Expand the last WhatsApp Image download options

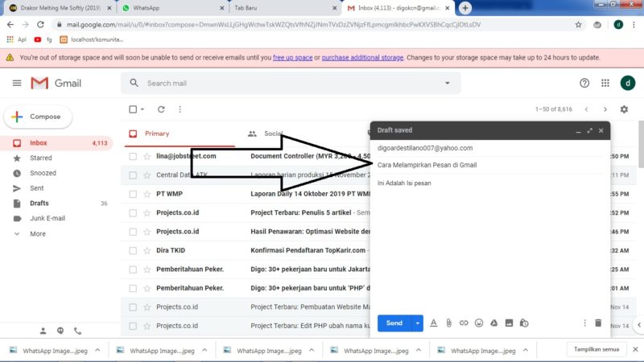coord(526,351)
